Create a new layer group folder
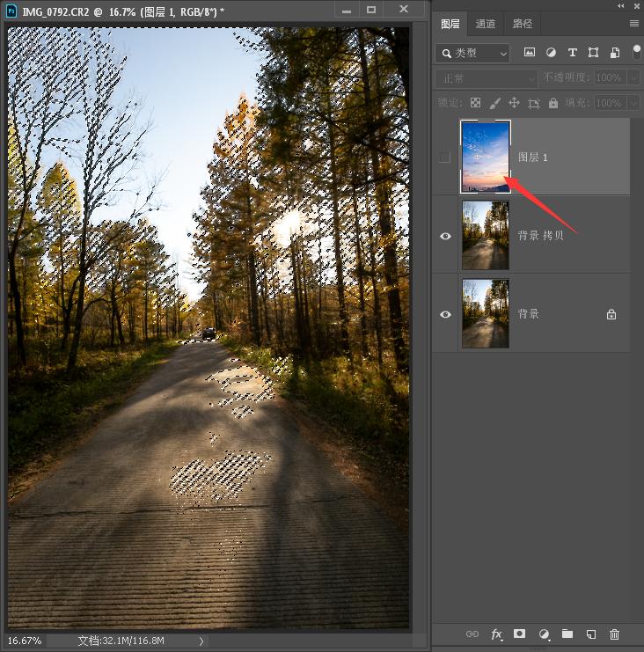644x652 pixels. pos(567,634)
